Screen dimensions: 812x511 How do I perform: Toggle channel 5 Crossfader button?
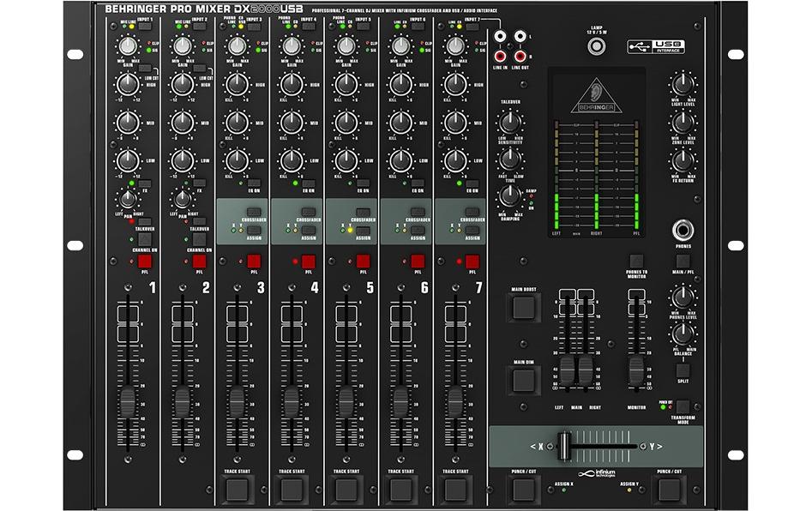click(x=363, y=213)
